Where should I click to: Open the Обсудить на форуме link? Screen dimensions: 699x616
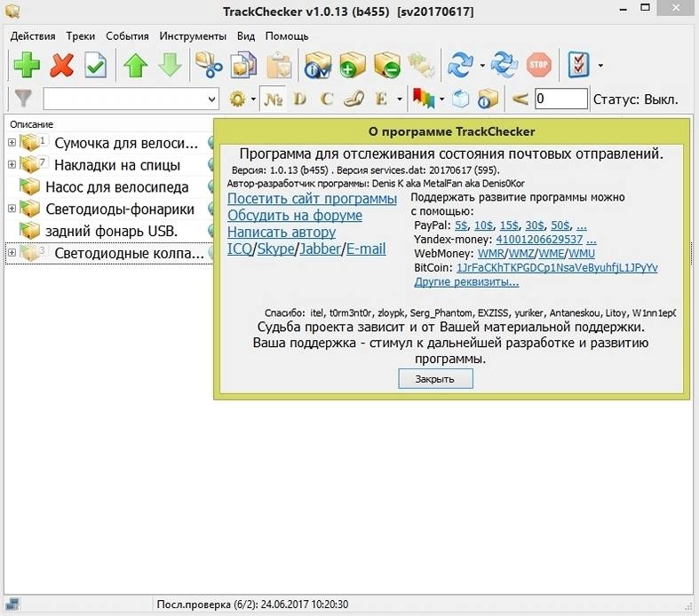coord(295,215)
